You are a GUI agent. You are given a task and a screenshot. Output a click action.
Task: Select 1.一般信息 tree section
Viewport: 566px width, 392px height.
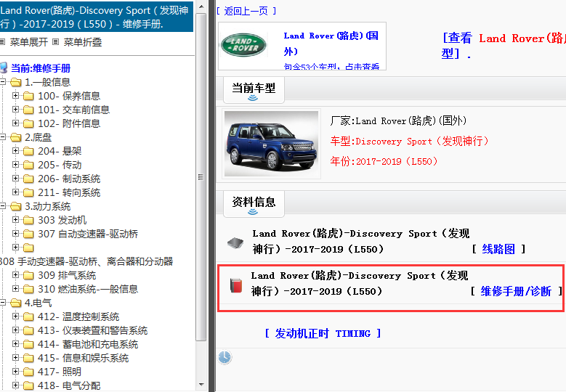tap(47, 82)
